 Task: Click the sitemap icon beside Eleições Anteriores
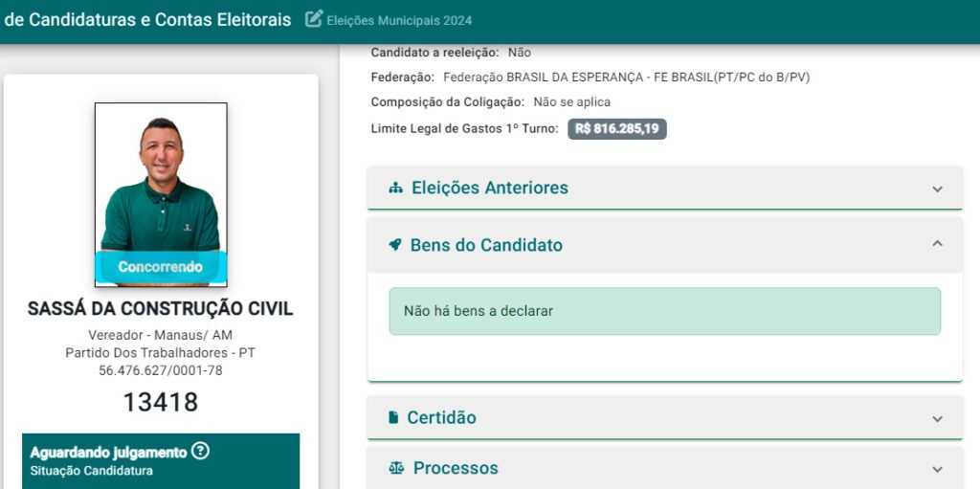pyautogui.click(x=396, y=189)
